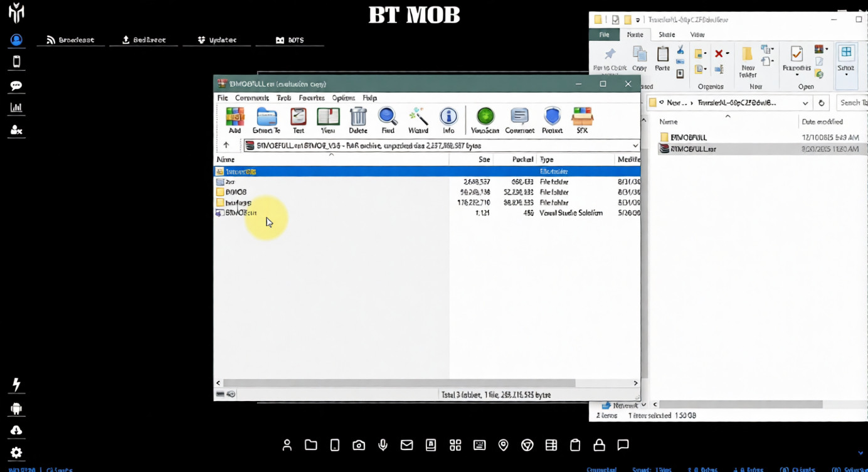Click the Broadcast button in BT MOB
The image size is (868, 472).
point(70,40)
